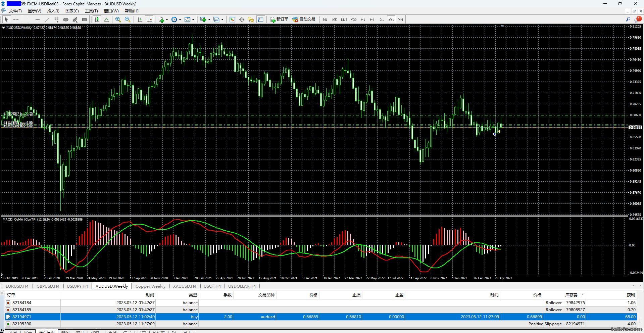644x333 pixels.
Task: Switch to MN monthly timeframe
Action: (x=400, y=19)
